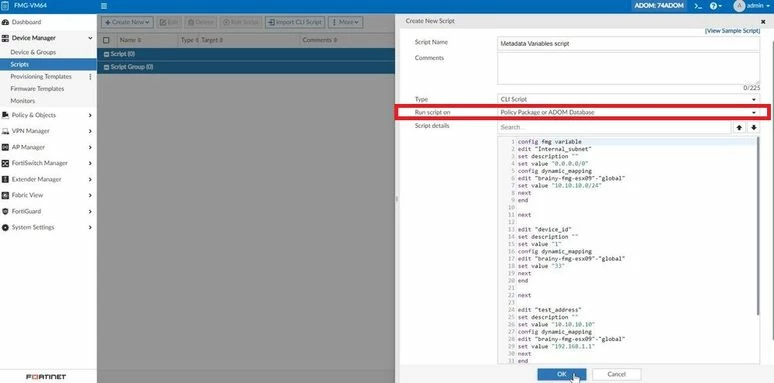The width and height of the screenshot is (774, 383).
Task: Click the admin user avatar
Action: 738,6
